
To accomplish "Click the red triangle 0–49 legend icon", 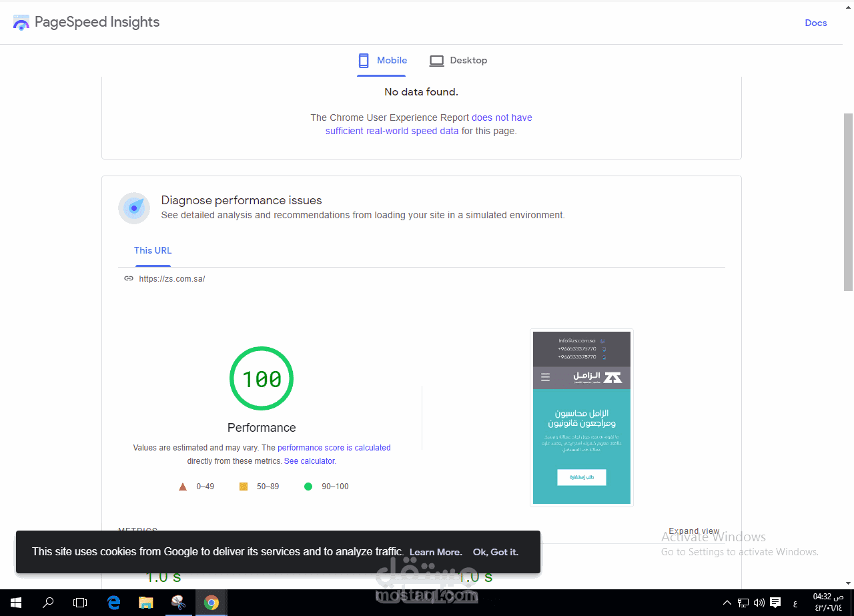I will tap(183, 487).
